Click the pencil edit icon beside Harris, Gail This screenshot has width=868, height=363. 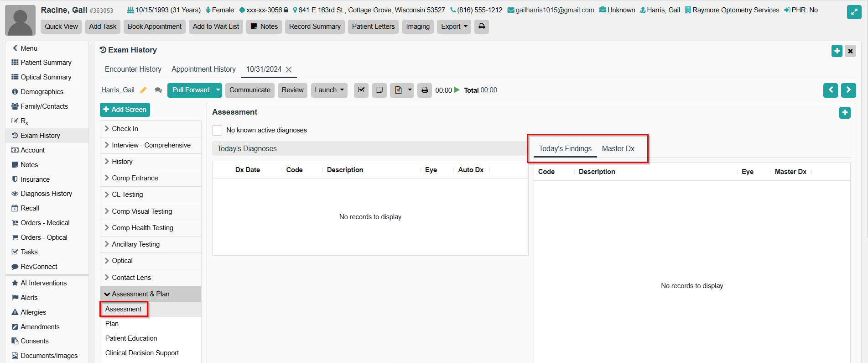[143, 90]
